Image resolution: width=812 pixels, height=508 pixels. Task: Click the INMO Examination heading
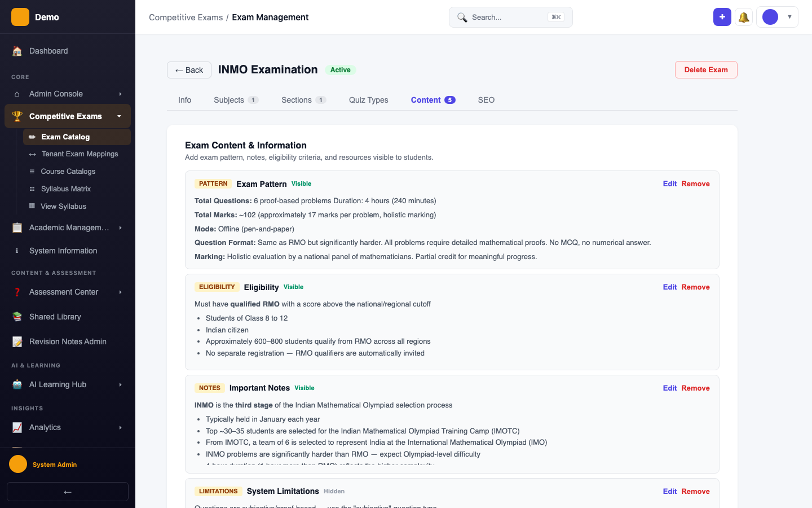click(x=268, y=69)
